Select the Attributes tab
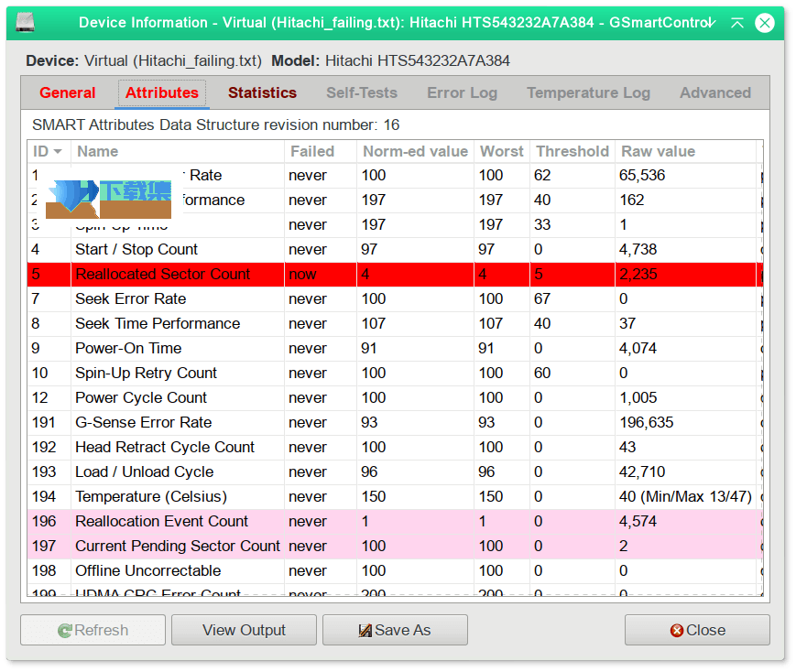796x672 pixels. [x=162, y=92]
